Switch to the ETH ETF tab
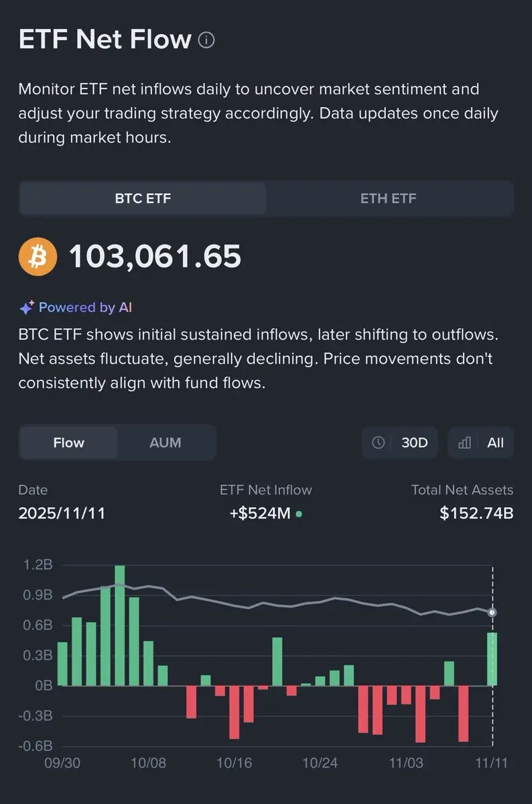 (x=389, y=198)
